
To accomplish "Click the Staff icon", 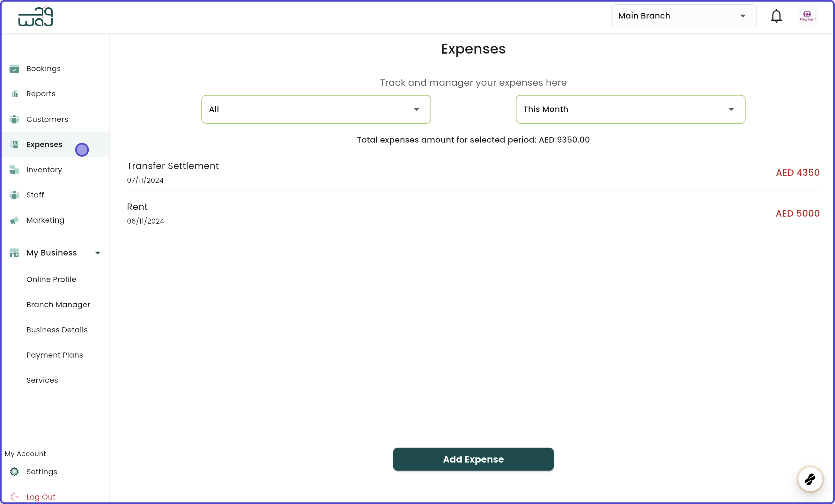I will tap(14, 195).
